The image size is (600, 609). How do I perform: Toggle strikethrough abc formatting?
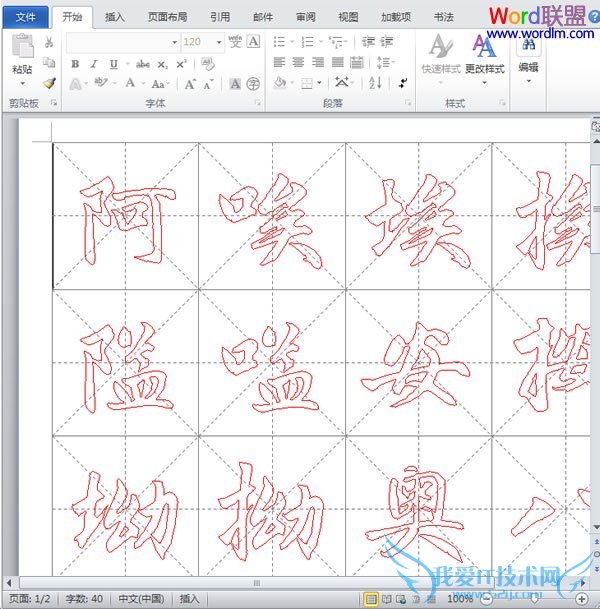point(143,64)
